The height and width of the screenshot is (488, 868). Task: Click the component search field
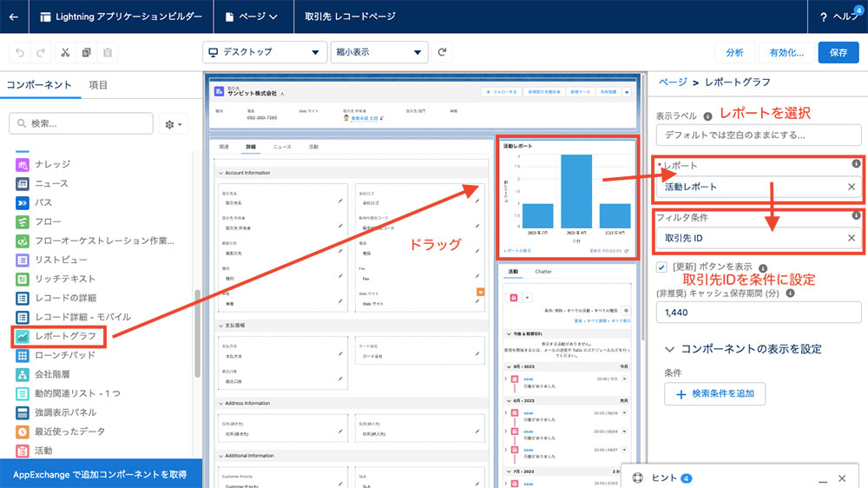click(81, 124)
